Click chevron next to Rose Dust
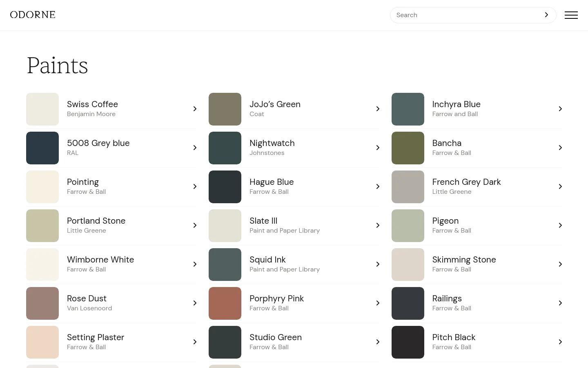Image resolution: width=588 pixels, height=368 pixels. click(x=195, y=303)
